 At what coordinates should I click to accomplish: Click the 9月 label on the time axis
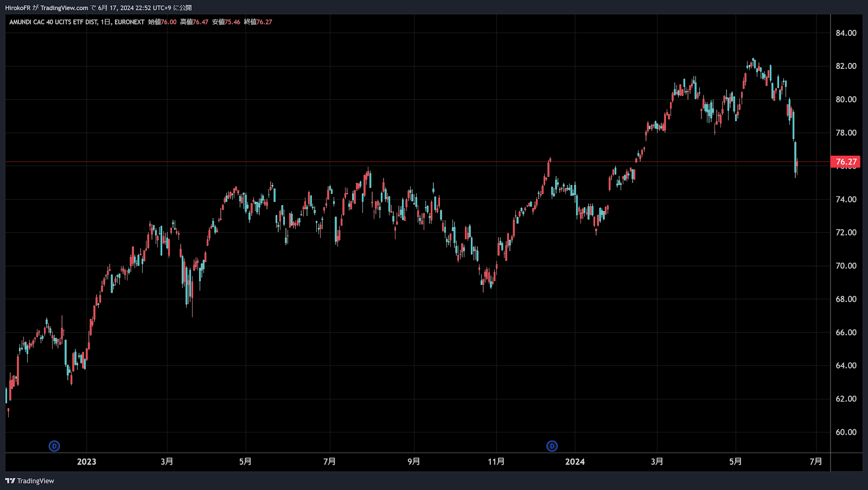[x=413, y=462]
